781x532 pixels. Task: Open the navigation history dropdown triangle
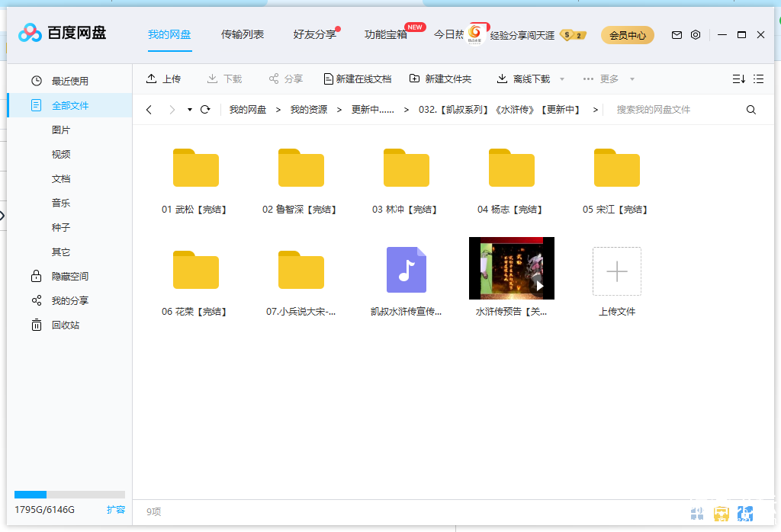pyautogui.click(x=190, y=110)
